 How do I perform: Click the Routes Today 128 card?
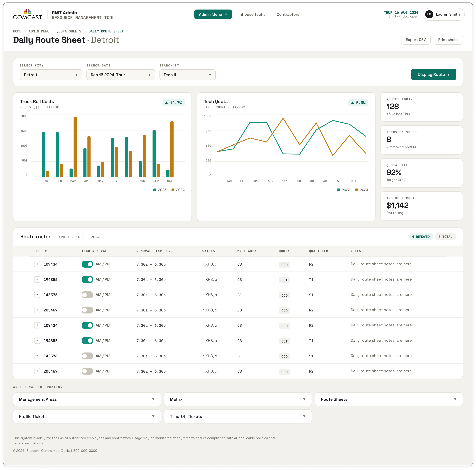click(x=421, y=107)
